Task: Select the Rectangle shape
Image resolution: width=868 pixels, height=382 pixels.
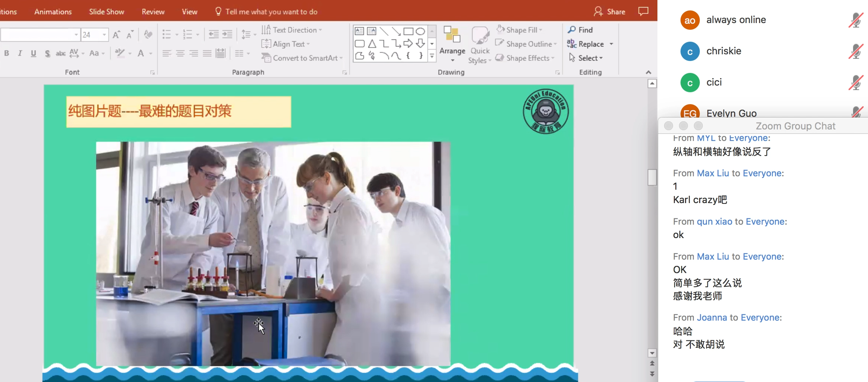Action: (x=409, y=31)
